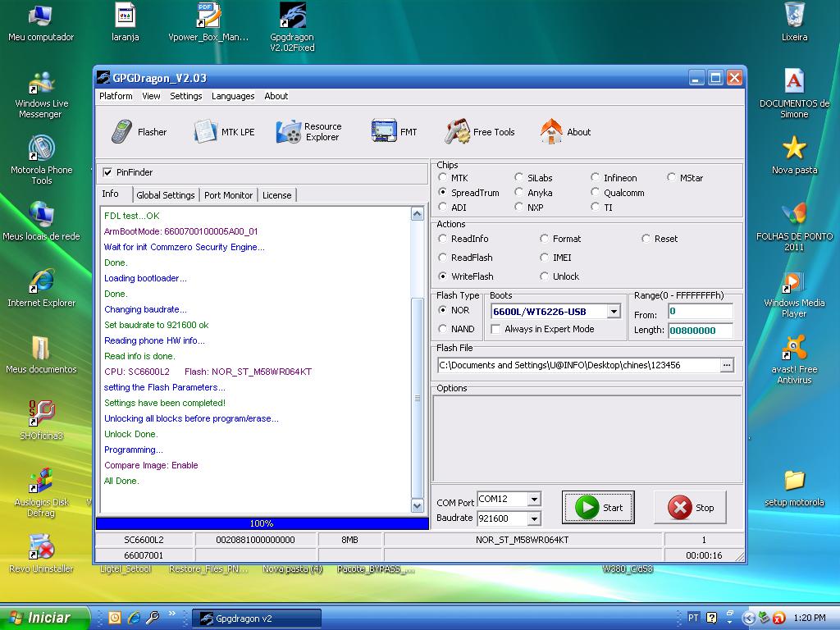Click the Stop button
This screenshot has height=630, width=840.
pyautogui.click(x=690, y=507)
